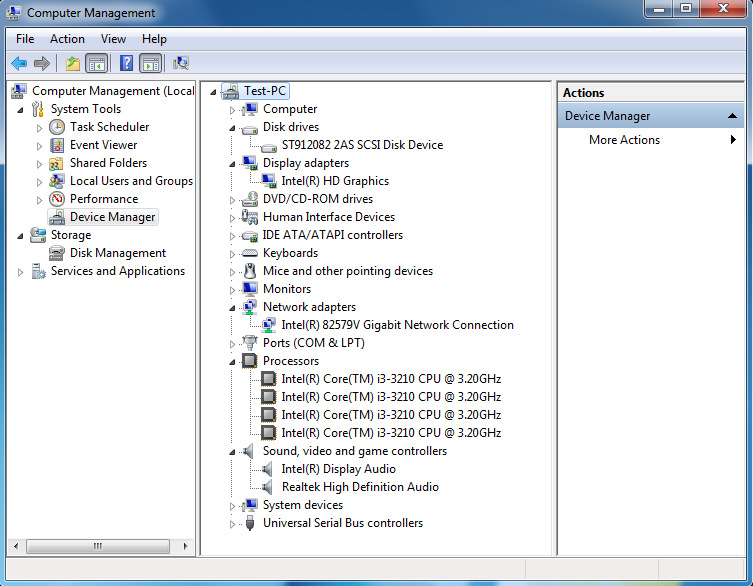The image size is (753, 586).
Task: Click left pane scroll left arrow
Action: 16,546
